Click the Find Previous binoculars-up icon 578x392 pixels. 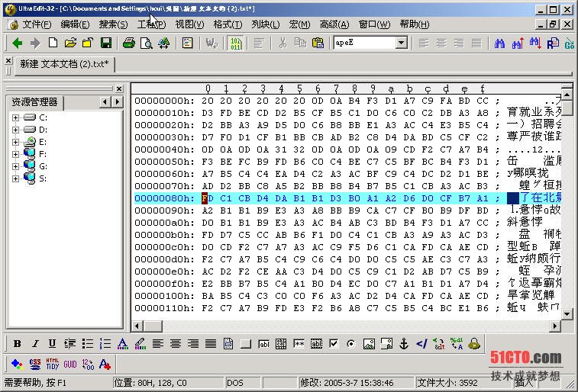pos(518,43)
